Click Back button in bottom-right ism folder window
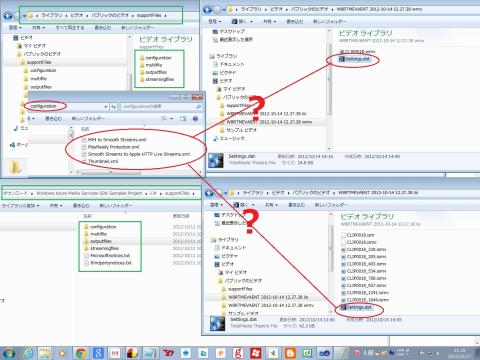 coord(209,193)
